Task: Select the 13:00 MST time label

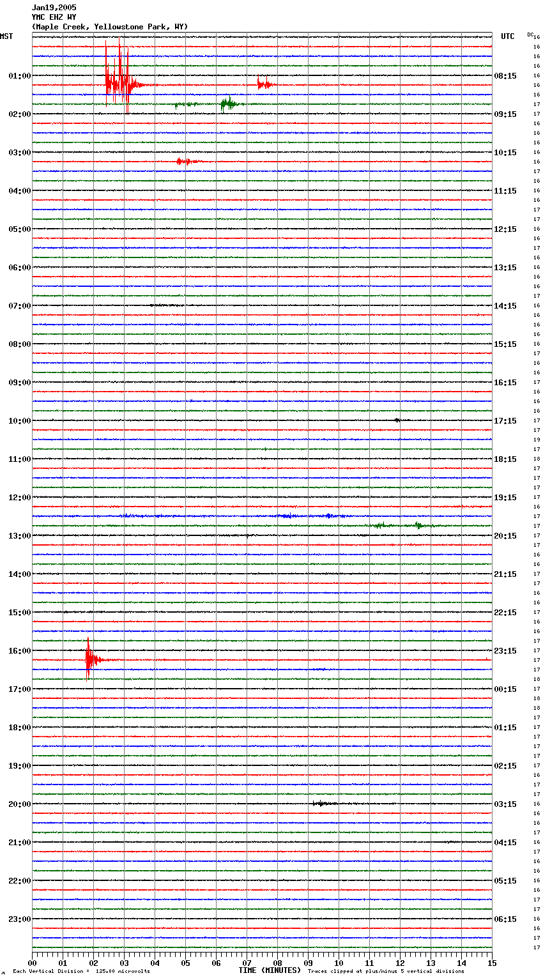Action: coord(20,536)
